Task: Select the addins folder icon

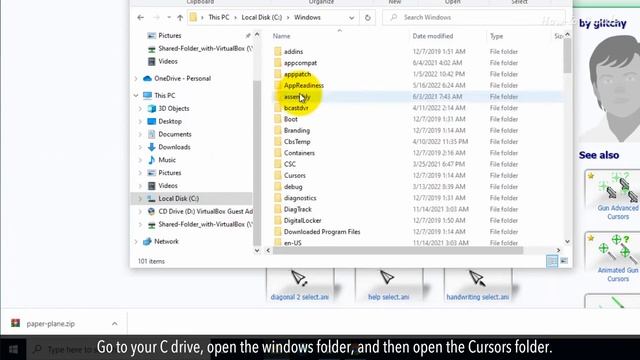Action: pos(278,51)
